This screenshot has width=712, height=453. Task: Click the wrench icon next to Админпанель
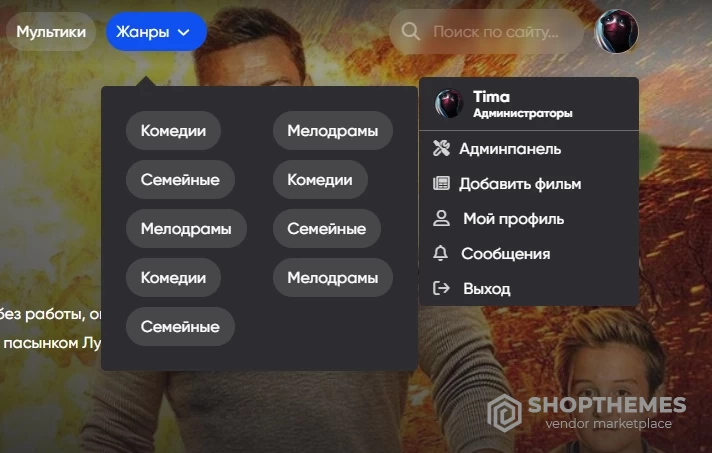tap(441, 148)
